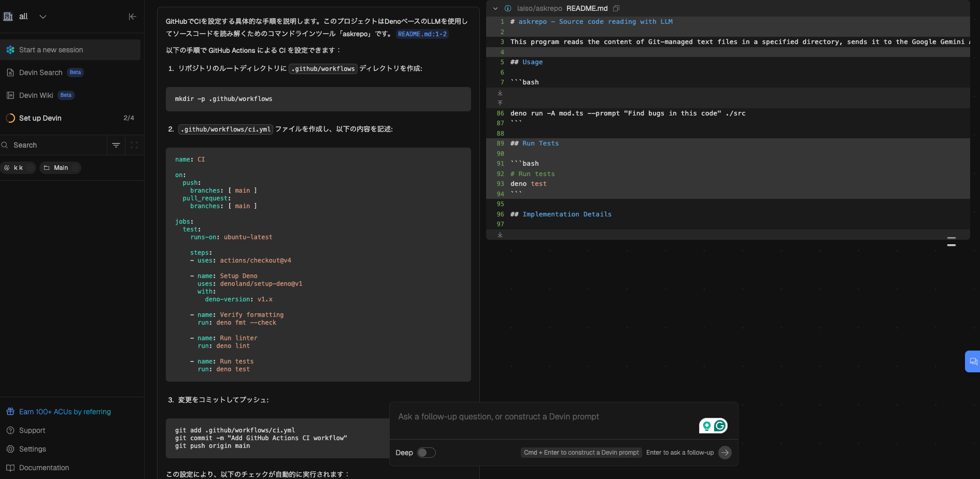Click the "name: CI" line in the YAML
Viewport: 980px width, 479px height.
pyautogui.click(x=190, y=159)
